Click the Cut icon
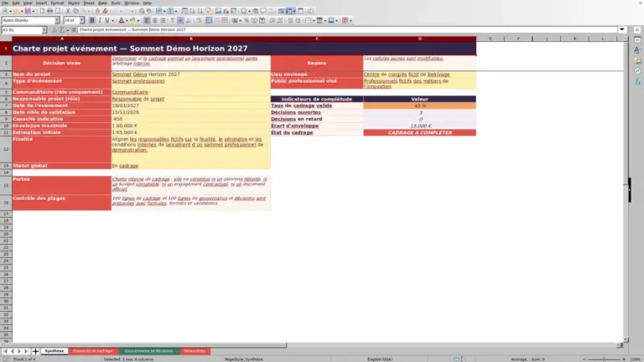Screen dimensions: 644x362 point(68,11)
